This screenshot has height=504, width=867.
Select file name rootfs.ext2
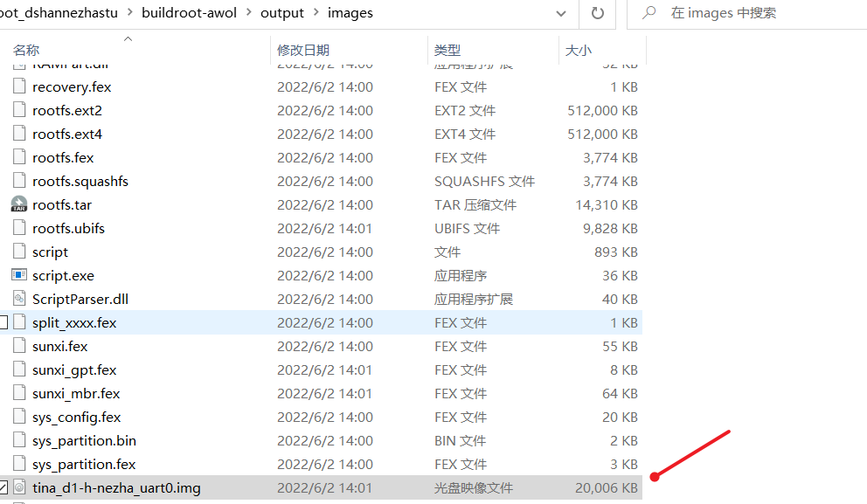(x=67, y=111)
